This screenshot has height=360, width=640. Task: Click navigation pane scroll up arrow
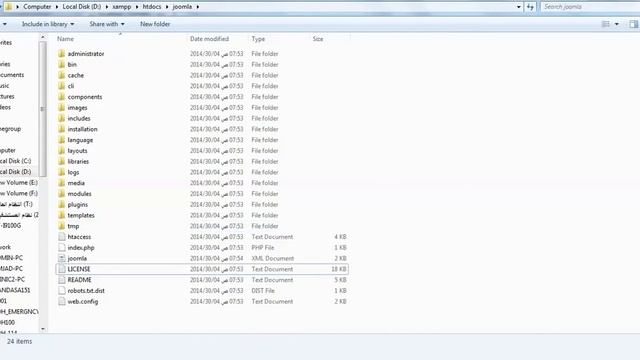pyautogui.click(x=43, y=37)
